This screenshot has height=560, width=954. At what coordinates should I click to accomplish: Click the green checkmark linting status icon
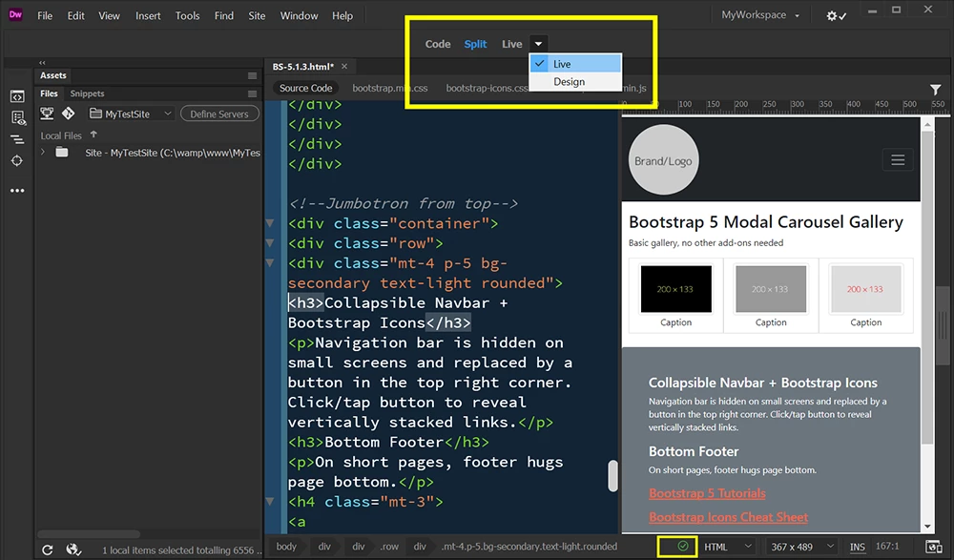pos(683,546)
